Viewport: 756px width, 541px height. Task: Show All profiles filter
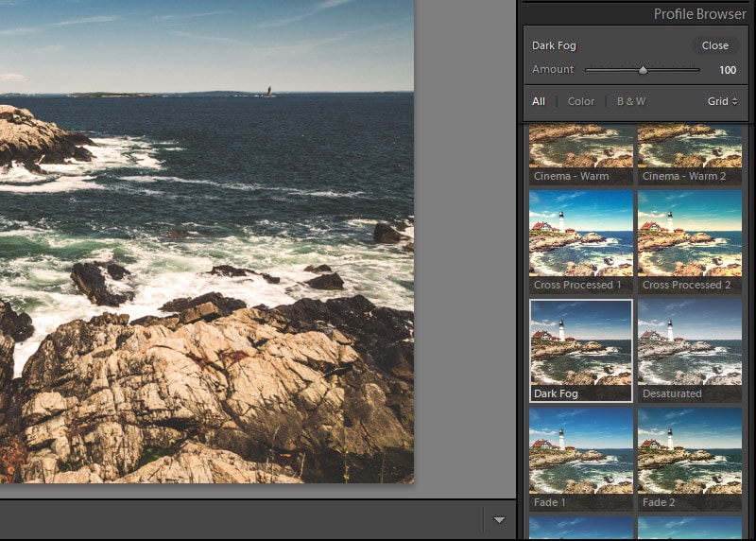coord(539,101)
